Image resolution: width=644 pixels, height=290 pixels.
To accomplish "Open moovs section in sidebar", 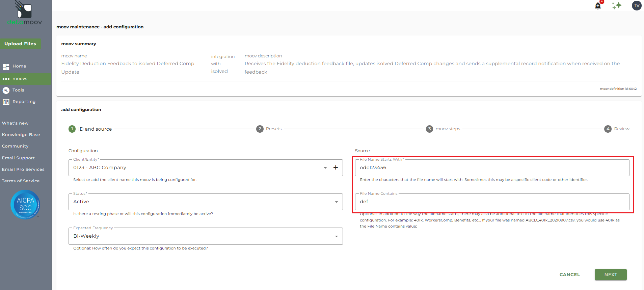I will (26, 79).
